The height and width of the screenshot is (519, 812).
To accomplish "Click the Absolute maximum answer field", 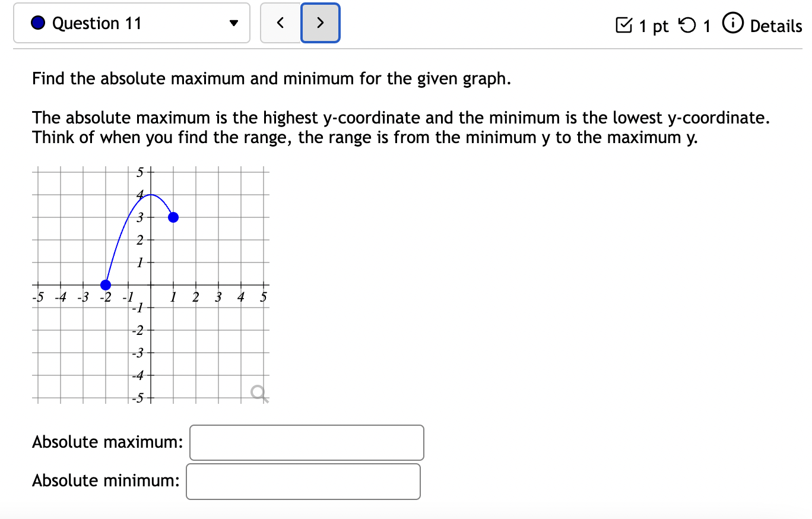I will click(x=306, y=442).
